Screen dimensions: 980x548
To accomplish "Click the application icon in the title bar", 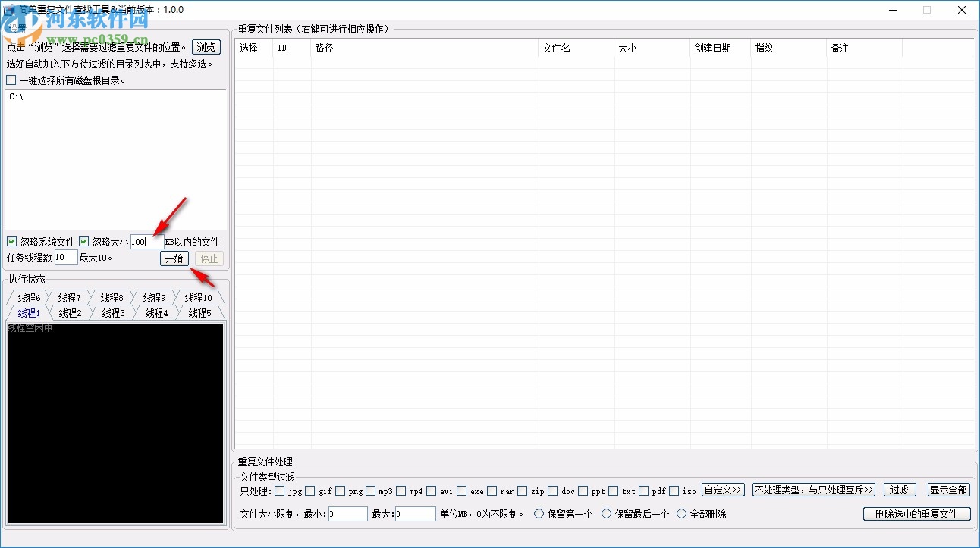I will coord(11,8).
